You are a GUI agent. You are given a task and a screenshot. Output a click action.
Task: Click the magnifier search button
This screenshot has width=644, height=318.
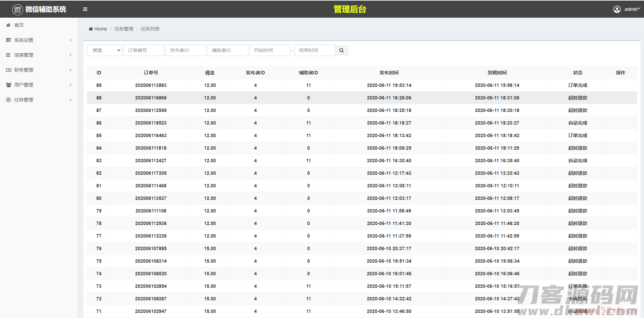click(341, 50)
